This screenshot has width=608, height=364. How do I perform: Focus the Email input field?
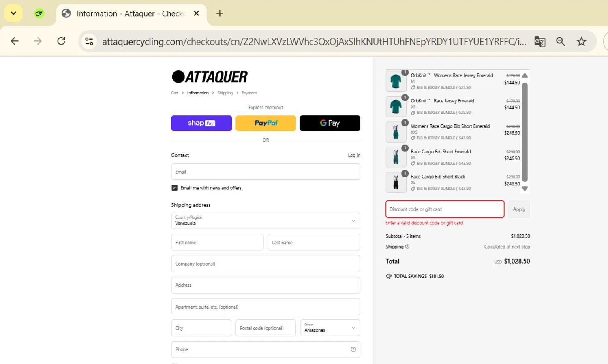pyautogui.click(x=265, y=172)
